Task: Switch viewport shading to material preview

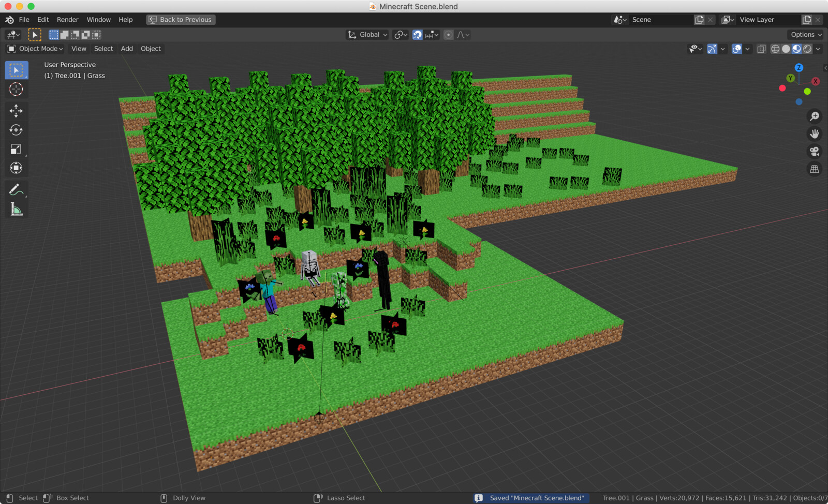Action: (796, 49)
